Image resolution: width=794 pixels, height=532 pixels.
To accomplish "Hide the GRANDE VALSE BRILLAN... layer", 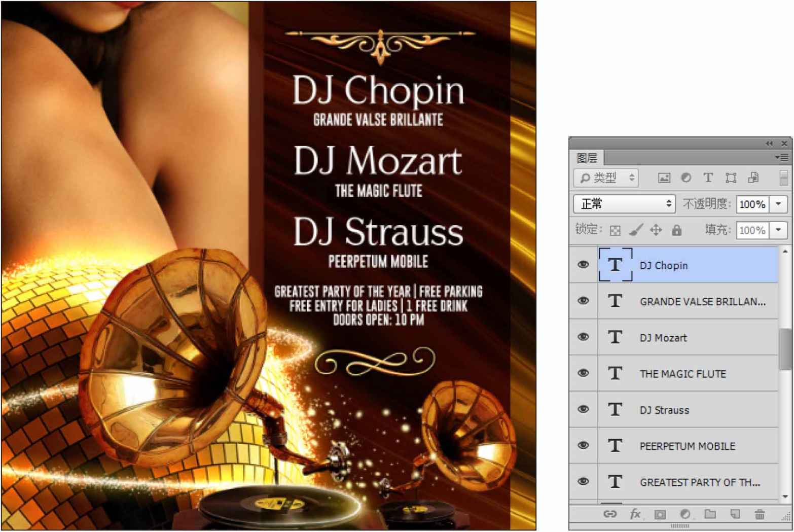I will (x=583, y=301).
